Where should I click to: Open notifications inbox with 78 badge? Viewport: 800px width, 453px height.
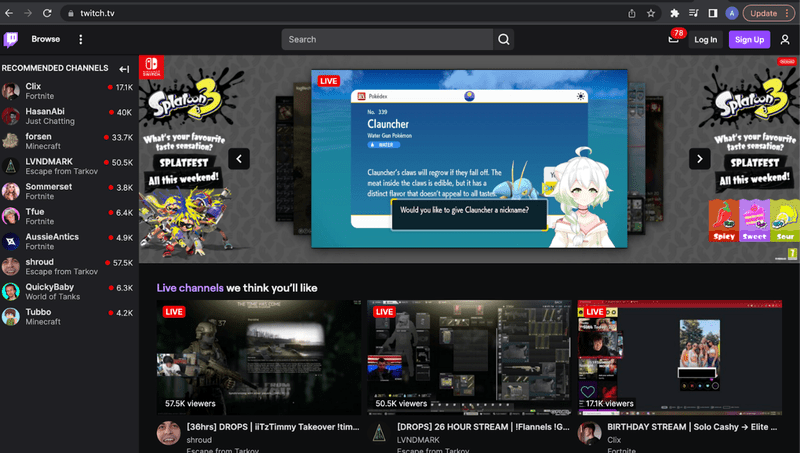click(674, 39)
